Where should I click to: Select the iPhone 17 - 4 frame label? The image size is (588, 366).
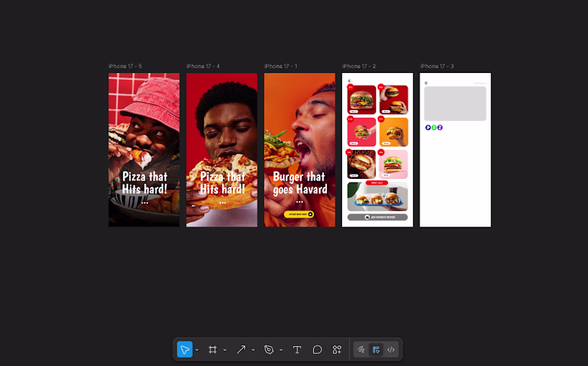coord(203,66)
